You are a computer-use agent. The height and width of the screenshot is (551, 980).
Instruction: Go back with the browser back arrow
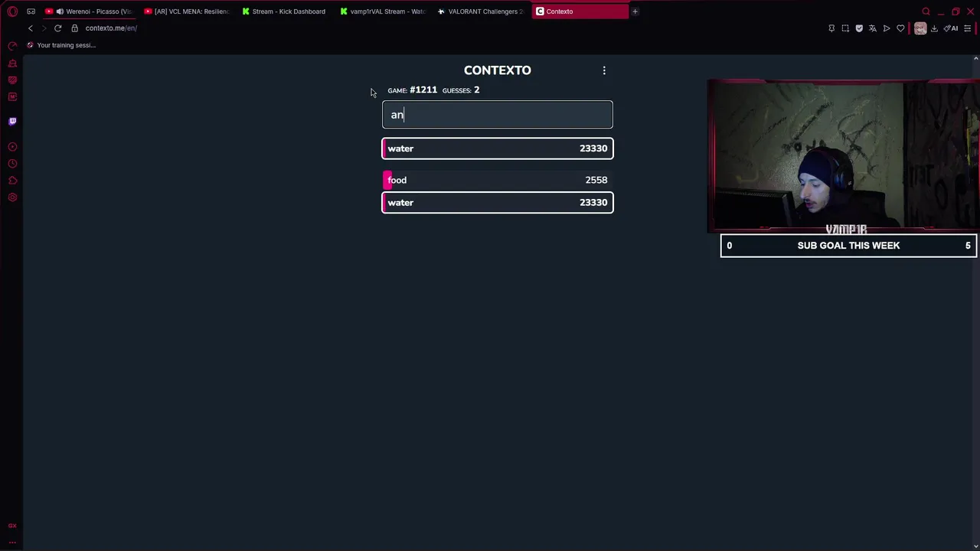(31, 28)
